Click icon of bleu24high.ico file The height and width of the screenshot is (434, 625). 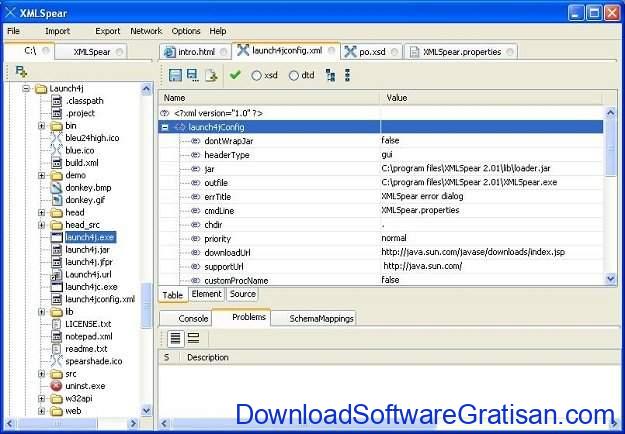(56, 138)
